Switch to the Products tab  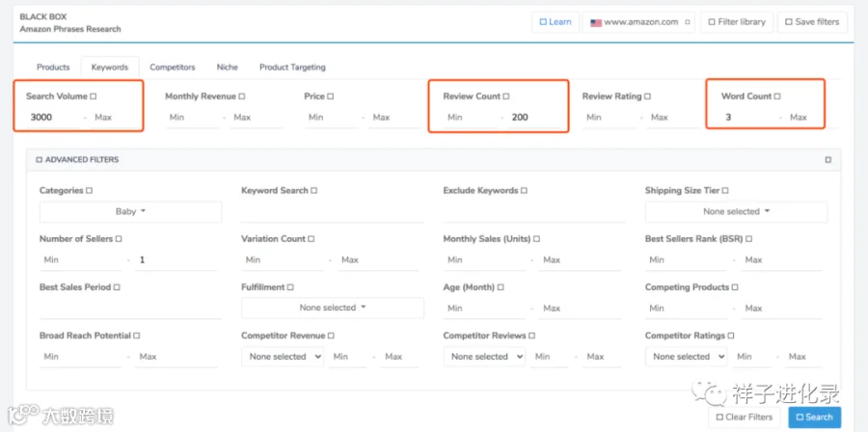point(53,67)
